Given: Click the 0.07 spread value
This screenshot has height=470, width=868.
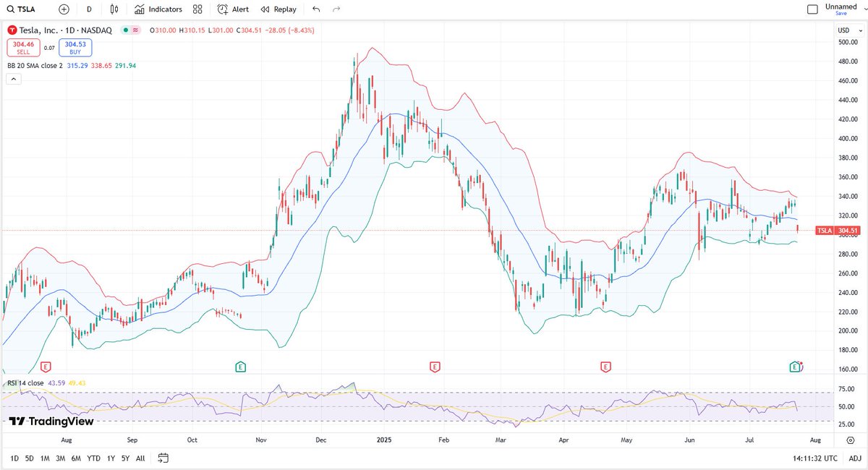Looking at the screenshot, I should 49,48.
